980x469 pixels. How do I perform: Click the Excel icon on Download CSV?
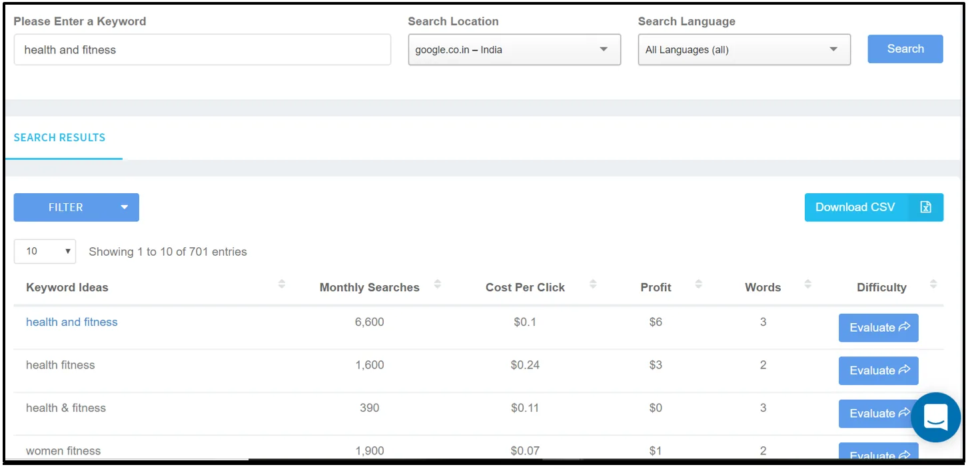[925, 207]
